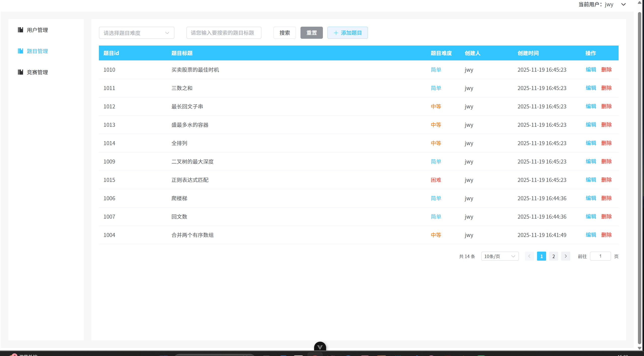This screenshot has height=356, width=644.
Task: Click the 搜索 search button
Action: [284, 33]
